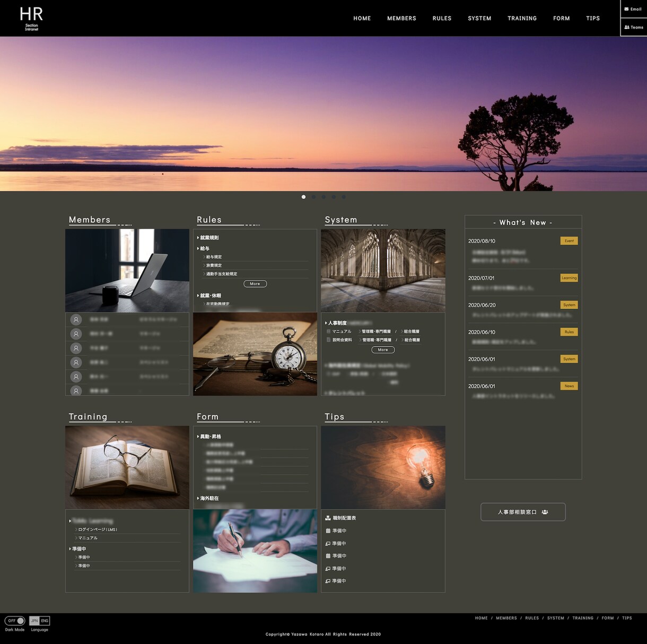Click the sunset hero banner image

coord(323,114)
